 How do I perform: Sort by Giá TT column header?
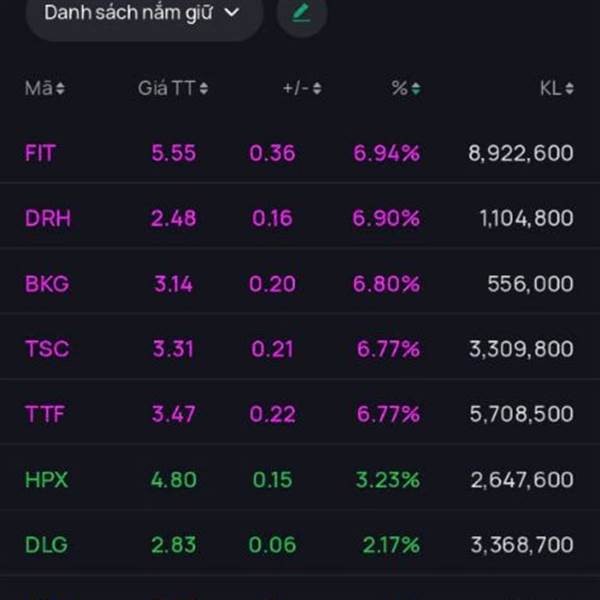172,89
